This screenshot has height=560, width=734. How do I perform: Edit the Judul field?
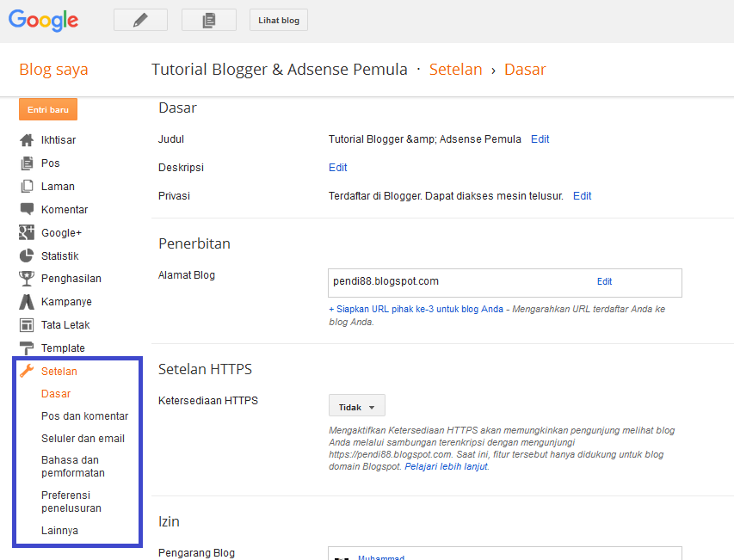tap(540, 138)
